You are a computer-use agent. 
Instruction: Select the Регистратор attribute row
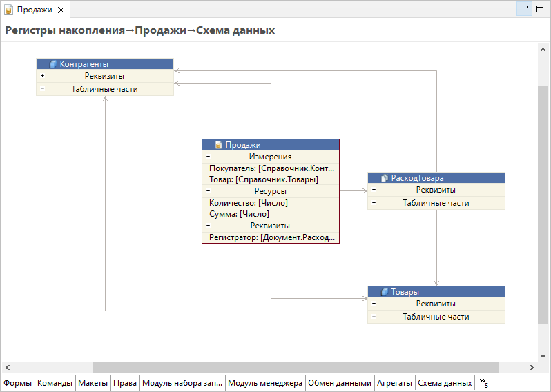(271, 237)
